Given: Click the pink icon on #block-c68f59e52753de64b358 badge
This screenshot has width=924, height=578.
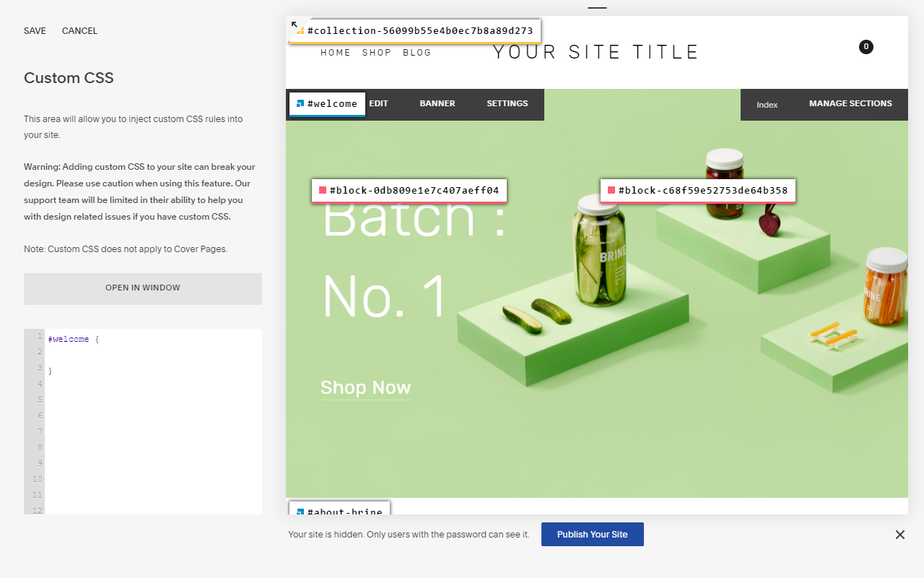Looking at the screenshot, I should point(611,190).
